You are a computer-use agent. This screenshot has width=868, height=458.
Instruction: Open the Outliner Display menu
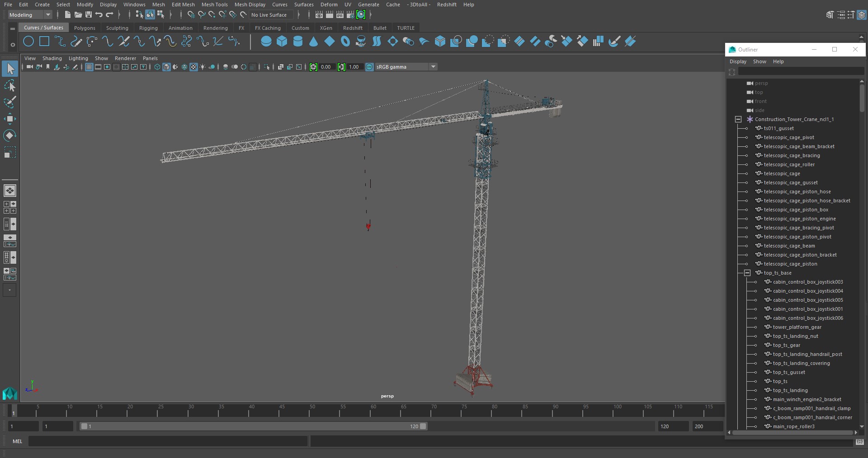click(x=738, y=61)
